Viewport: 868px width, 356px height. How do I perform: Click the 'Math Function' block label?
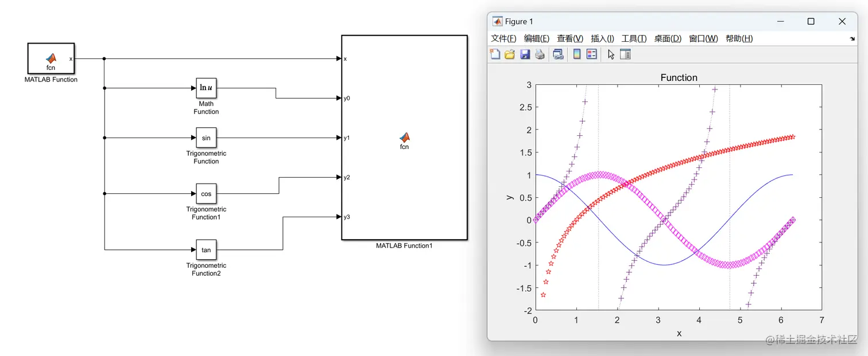(x=206, y=108)
